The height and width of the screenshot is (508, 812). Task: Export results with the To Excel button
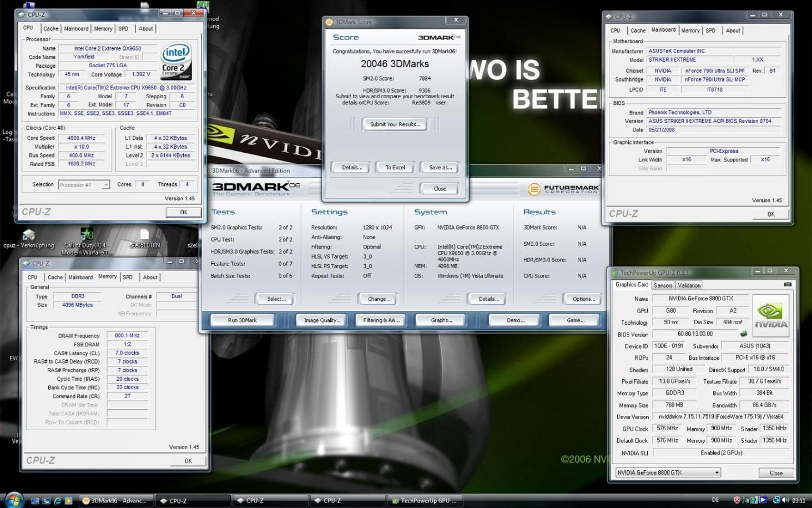tap(395, 168)
